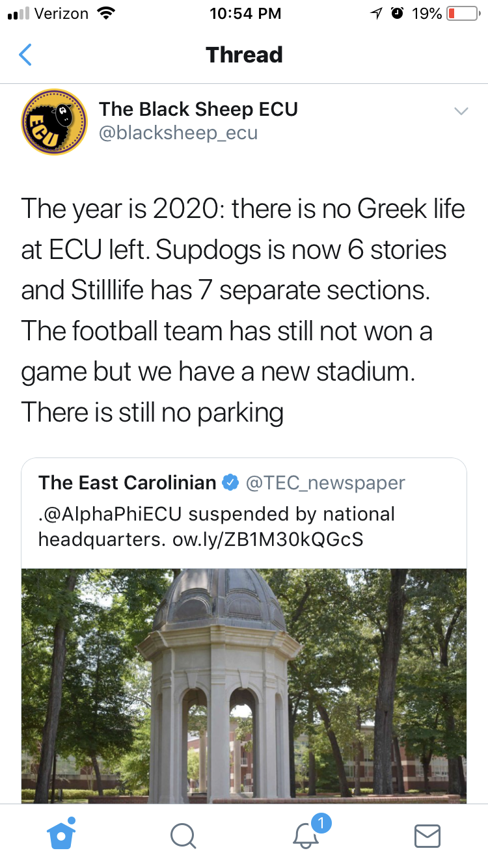
Task: View the cupola photo in quoted tweet
Action: (244, 683)
